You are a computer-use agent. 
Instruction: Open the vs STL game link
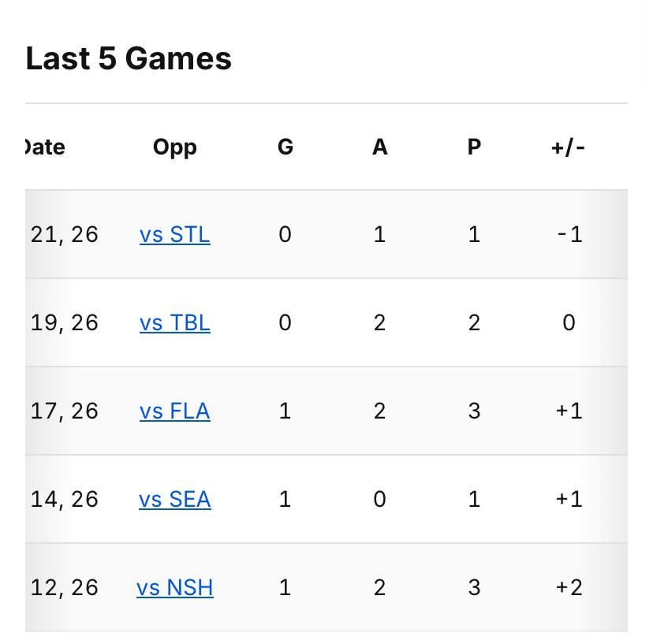coord(174,234)
